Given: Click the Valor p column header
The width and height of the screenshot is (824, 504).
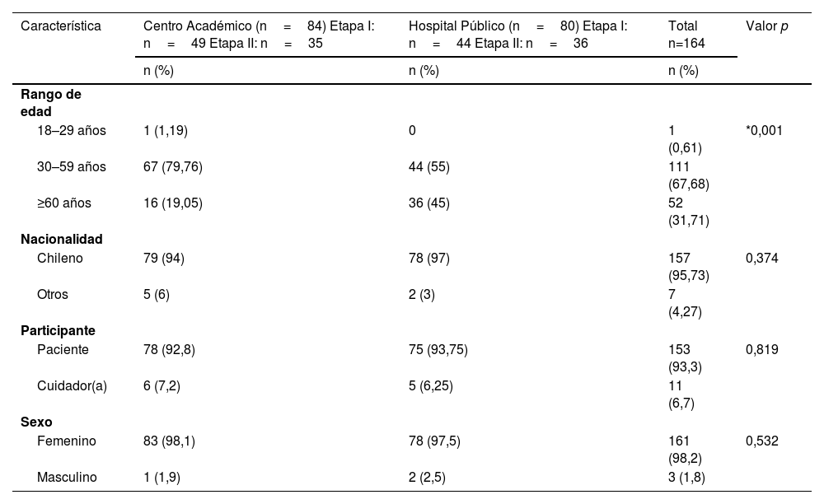Looking at the screenshot, I should pyautogui.click(x=766, y=26).
